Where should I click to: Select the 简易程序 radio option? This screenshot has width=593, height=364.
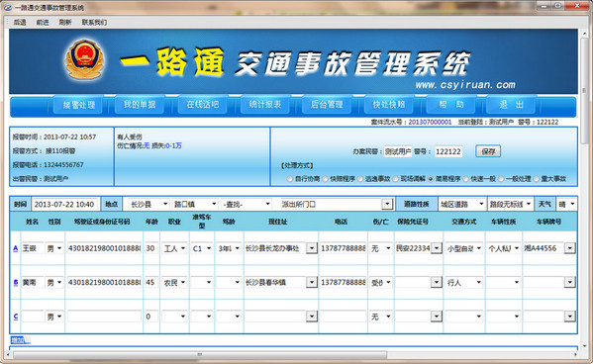click(x=431, y=179)
